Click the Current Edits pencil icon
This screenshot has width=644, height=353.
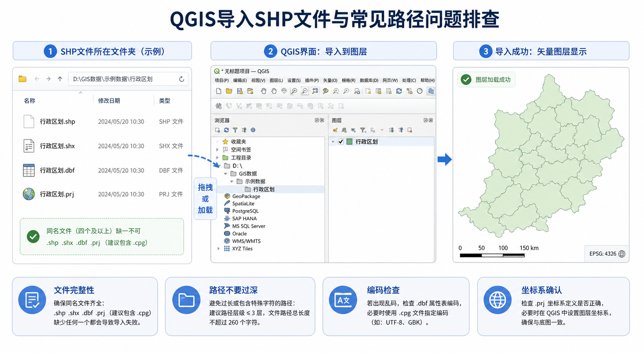219,106
